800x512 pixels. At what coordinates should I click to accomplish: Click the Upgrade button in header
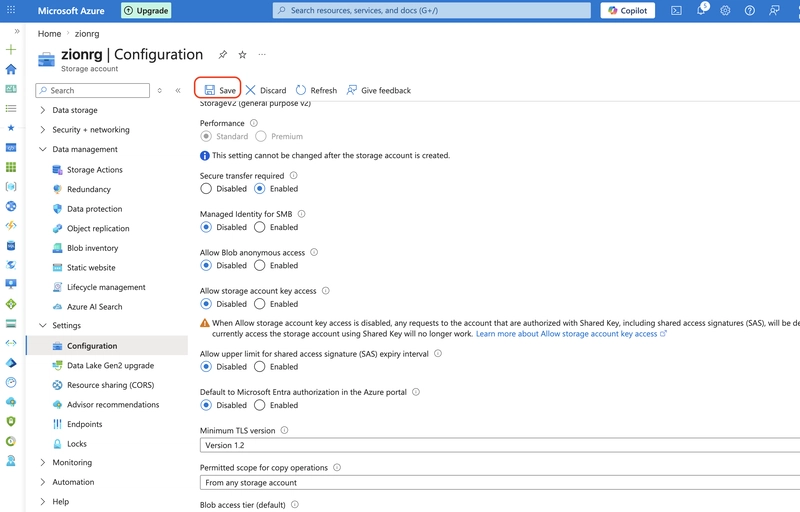[146, 10]
